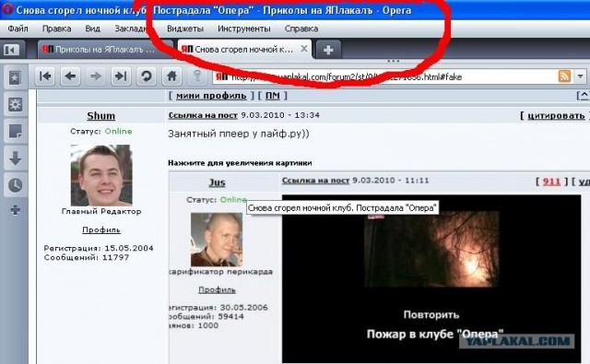Click the 'Нажмите для увеличения картинки' text
Viewport: 590px width, 364px height.
point(240,163)
